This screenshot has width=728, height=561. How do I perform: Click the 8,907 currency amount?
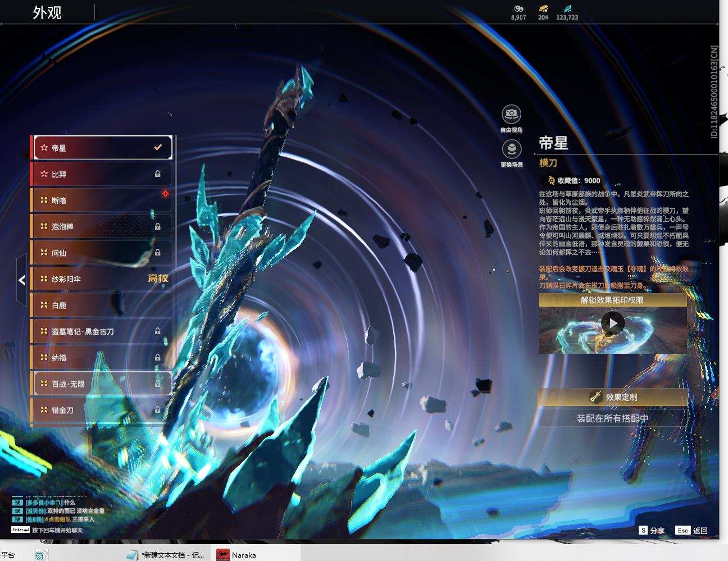[518, 17]
